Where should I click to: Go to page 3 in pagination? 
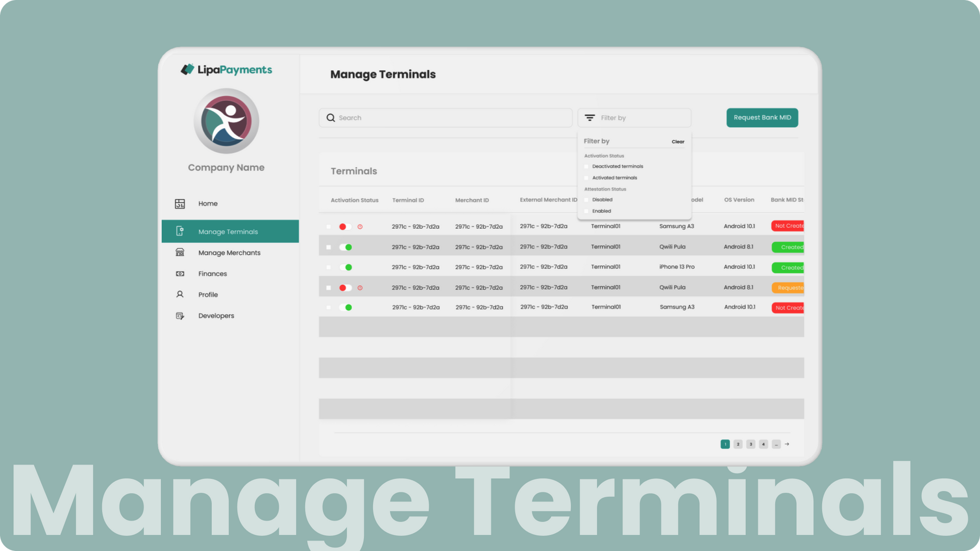tap(750, 444)
